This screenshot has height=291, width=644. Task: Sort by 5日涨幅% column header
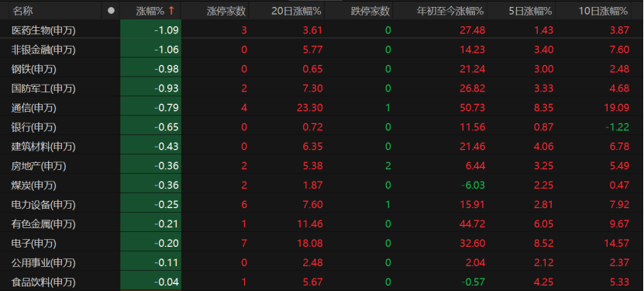[531, 11]
